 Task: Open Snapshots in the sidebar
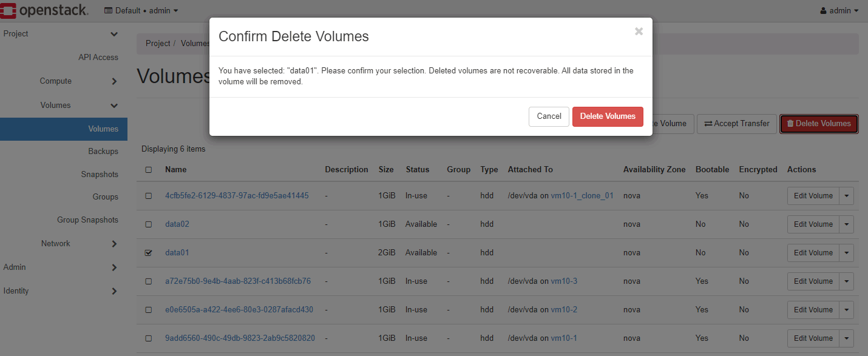[x=100, y=175]
